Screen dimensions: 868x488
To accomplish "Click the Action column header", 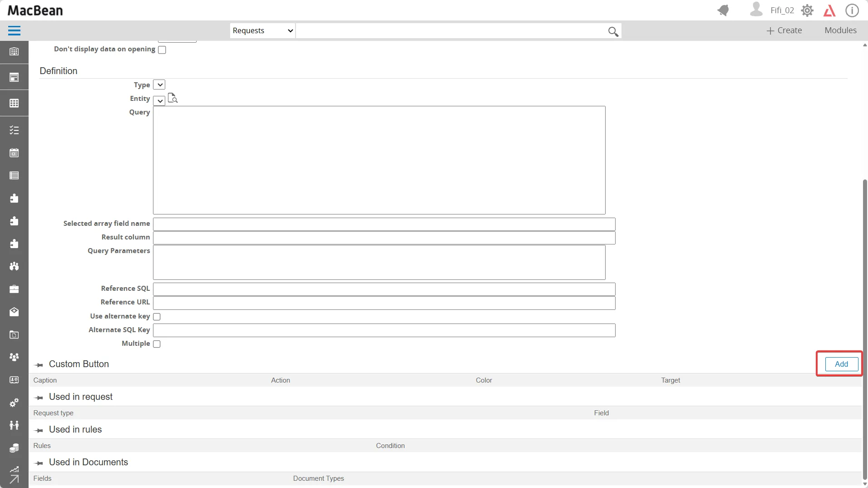I will (x=281, y=380).
